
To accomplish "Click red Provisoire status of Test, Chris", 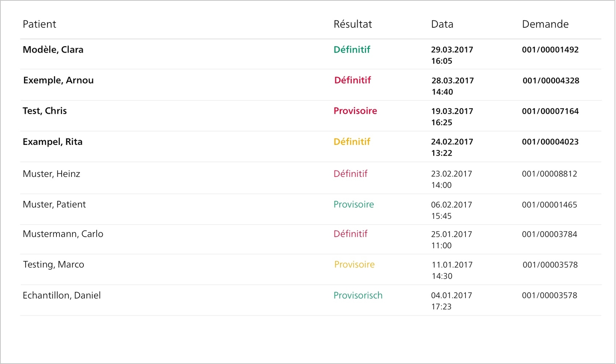I will (355, 111).
